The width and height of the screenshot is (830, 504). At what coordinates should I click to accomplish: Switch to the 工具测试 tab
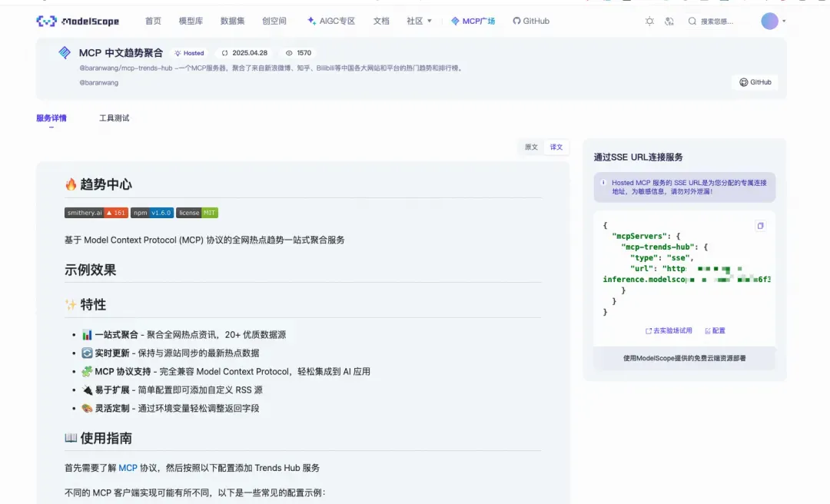tap(114, 118)
